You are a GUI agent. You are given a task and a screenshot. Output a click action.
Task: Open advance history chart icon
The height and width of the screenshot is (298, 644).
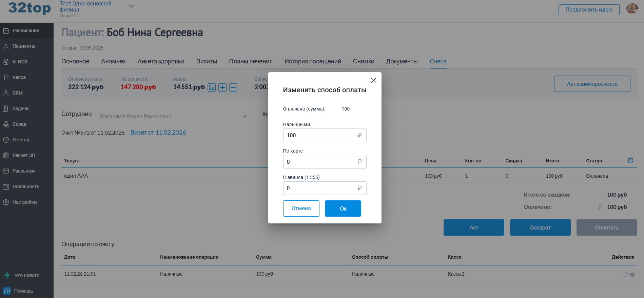pyautogui.click(x=212, y=87)
